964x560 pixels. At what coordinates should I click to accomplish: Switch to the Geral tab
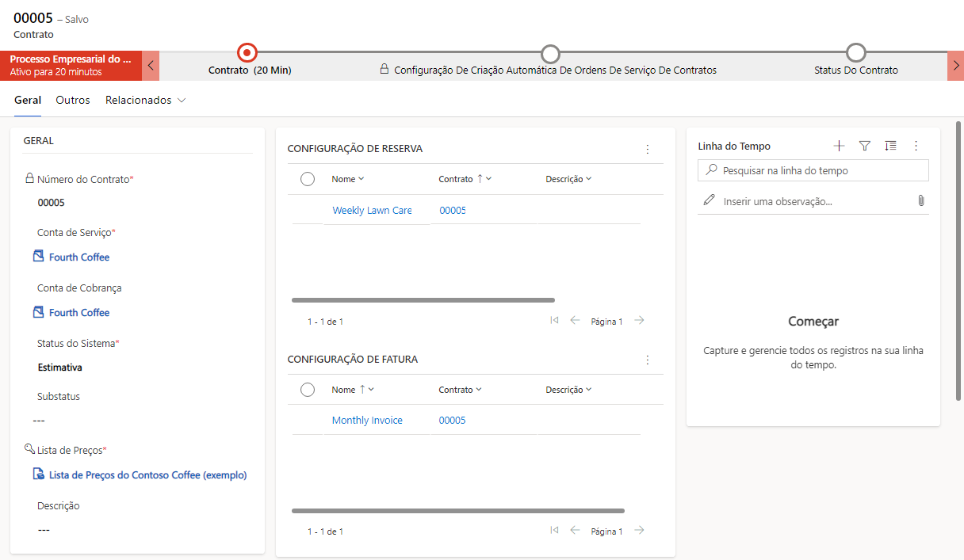coord(28,101)
